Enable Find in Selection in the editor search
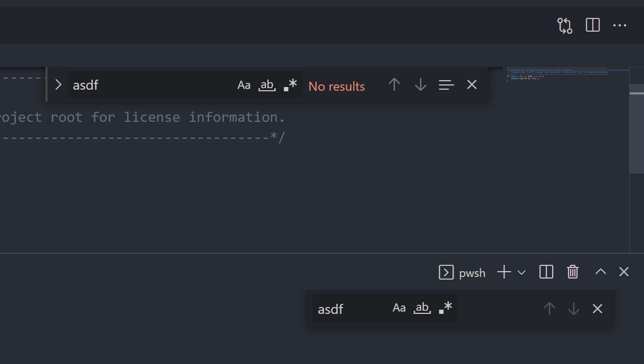644x364 pixels. [446, 84]
